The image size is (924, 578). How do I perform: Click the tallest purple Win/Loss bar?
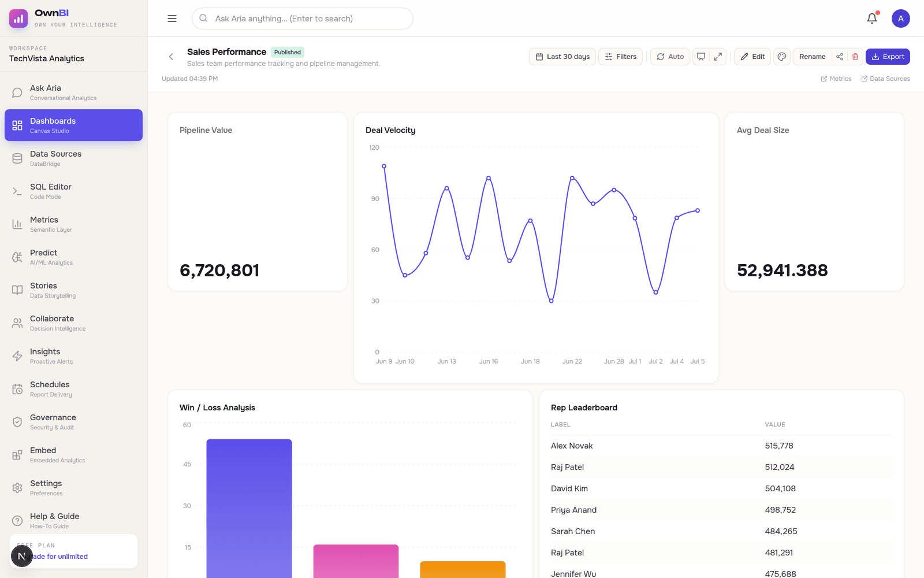(x=249, y=509)
